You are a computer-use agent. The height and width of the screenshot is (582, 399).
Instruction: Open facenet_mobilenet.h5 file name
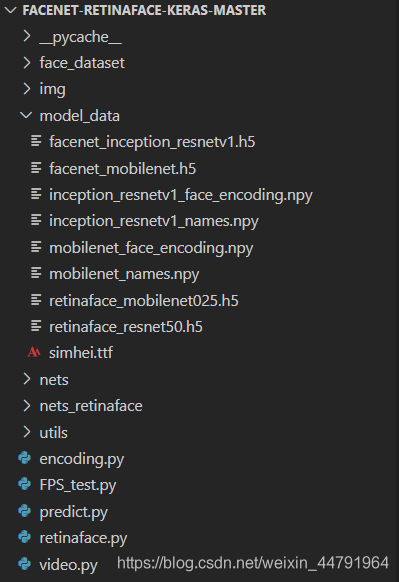tap(122, 169)
